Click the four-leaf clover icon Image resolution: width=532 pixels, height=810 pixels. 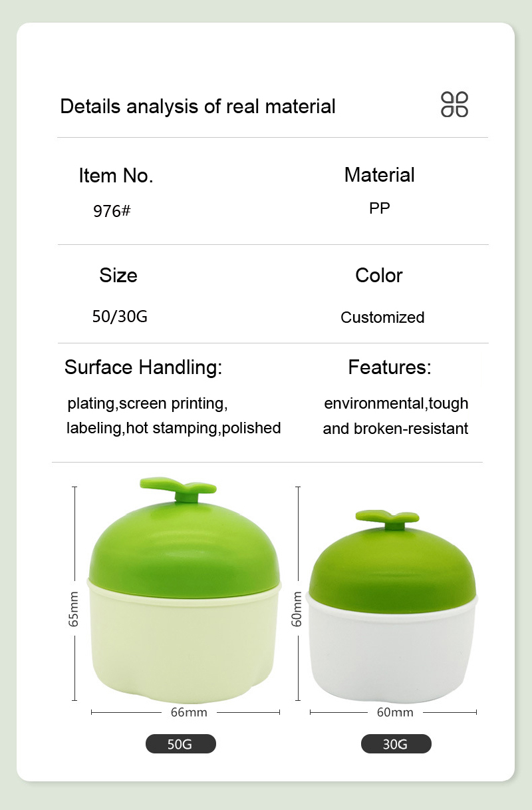[x=455, y=104]
